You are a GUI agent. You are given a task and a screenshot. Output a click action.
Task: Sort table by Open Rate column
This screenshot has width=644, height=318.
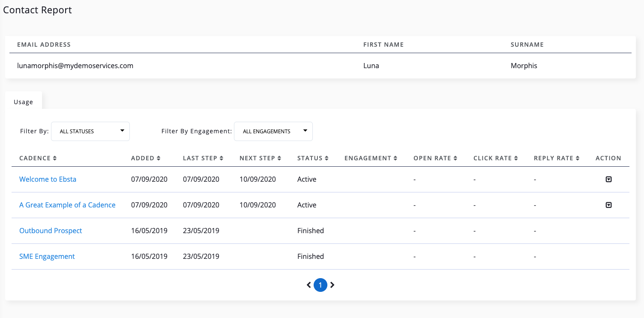pos(435,158)
